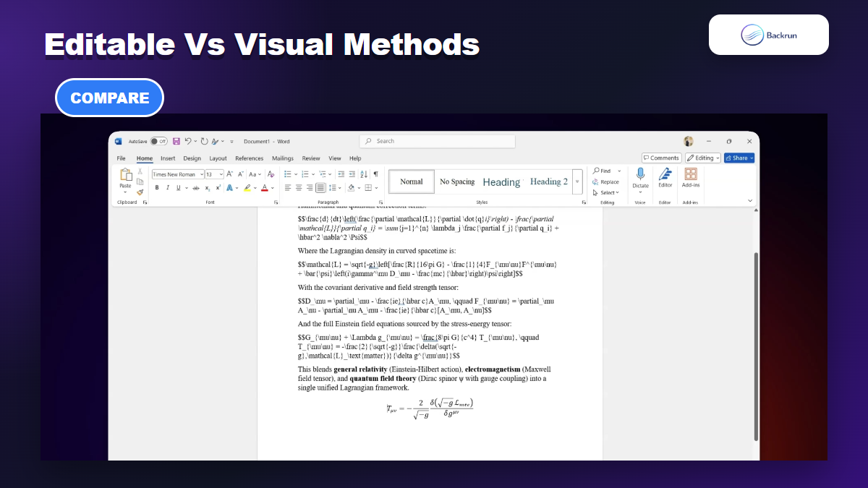
Task: Open the Customize Quick Access Toolbar arrow
Action: click(x=231, y=142)
